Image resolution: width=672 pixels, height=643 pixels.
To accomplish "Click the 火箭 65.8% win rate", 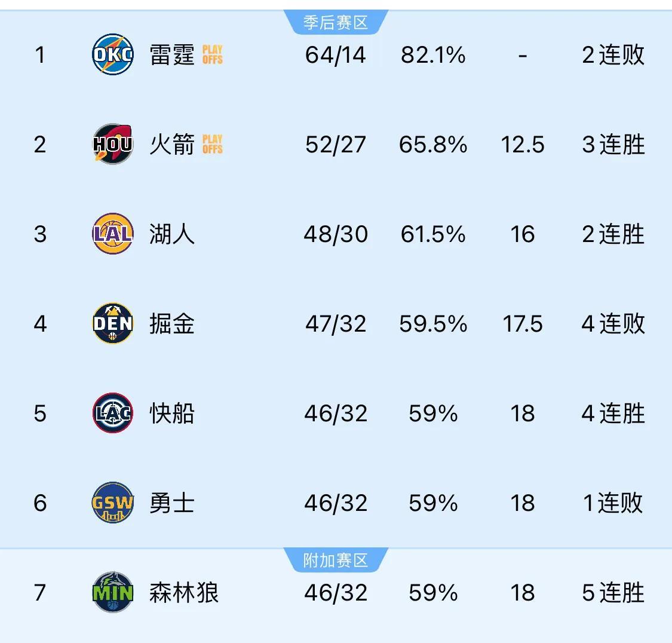I will (x=433, y=145).
